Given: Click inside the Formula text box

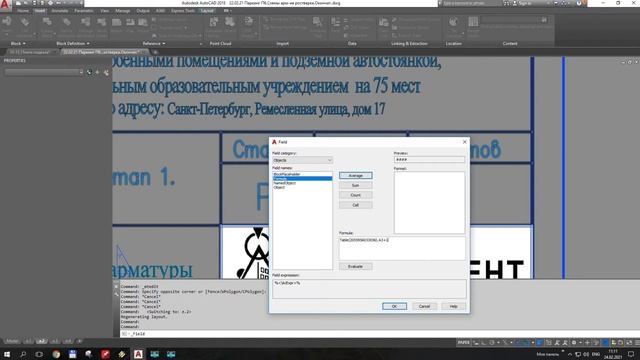Looking at the screenshot, I should tap(402, 248).
